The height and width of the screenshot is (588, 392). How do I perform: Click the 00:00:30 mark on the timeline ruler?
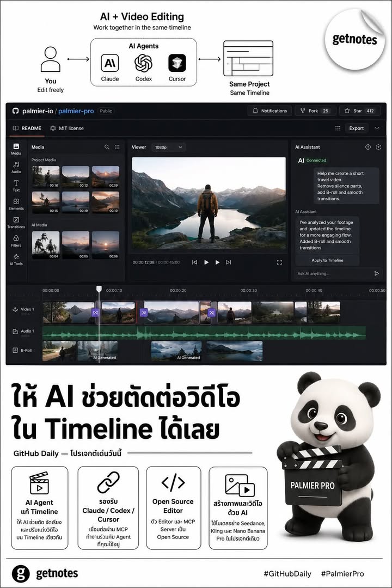pos(249,290)
